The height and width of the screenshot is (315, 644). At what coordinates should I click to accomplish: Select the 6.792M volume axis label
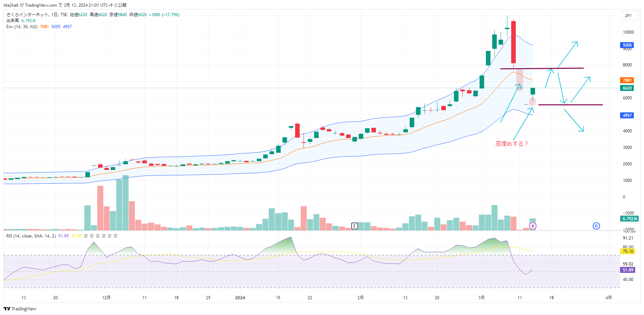coord(630,218)
